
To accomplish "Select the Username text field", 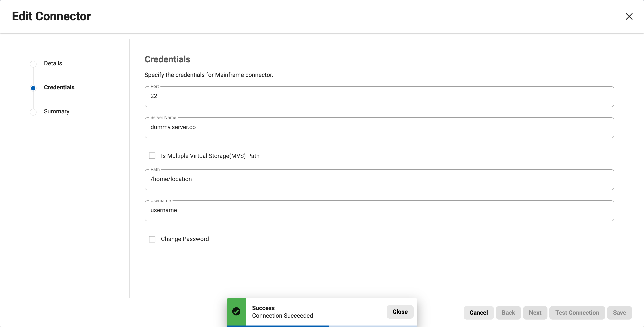I will click(379, 211).
